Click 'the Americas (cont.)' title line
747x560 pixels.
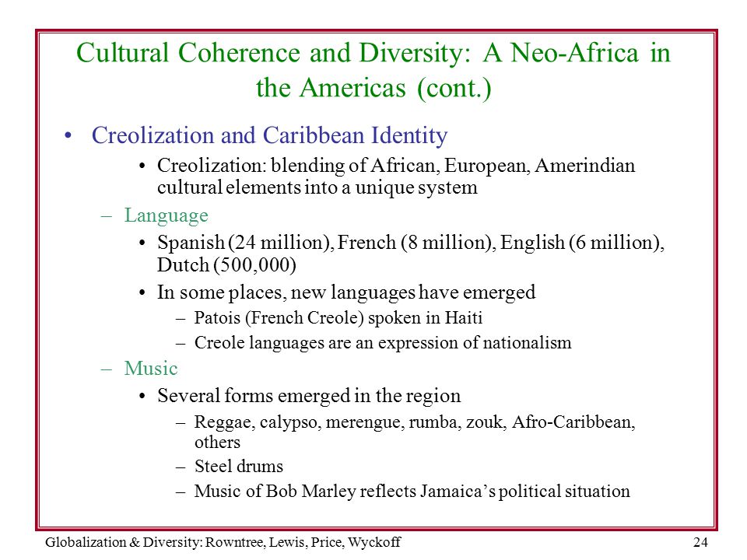373,88
